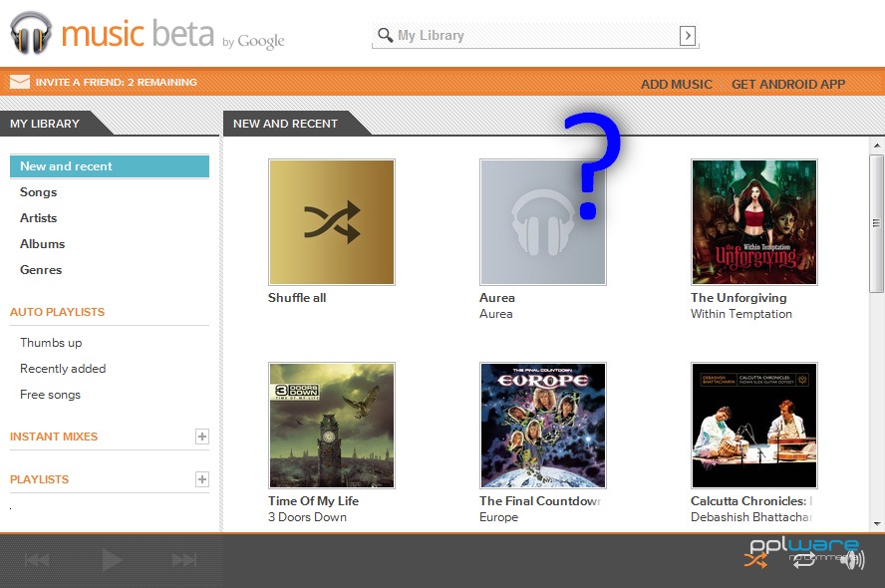This screenshot has height=588, width=885.
Task: Click Debashish Bhattacharya artist name
Action: click(x=750, y=517)
